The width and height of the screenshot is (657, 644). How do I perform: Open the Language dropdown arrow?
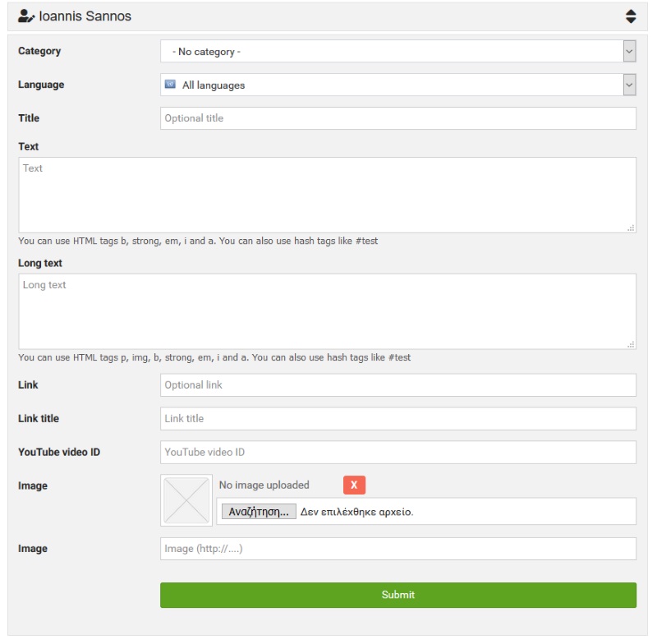click(629, 85)
